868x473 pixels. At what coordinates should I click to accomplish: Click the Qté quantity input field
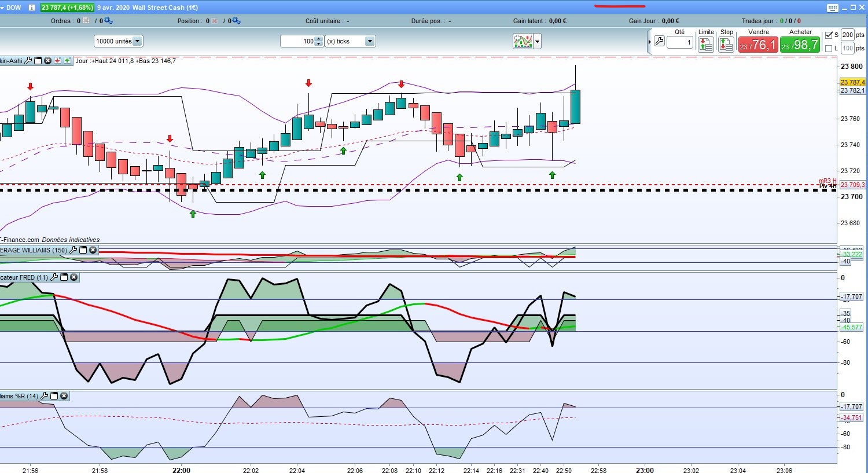(x=679, y=42)
